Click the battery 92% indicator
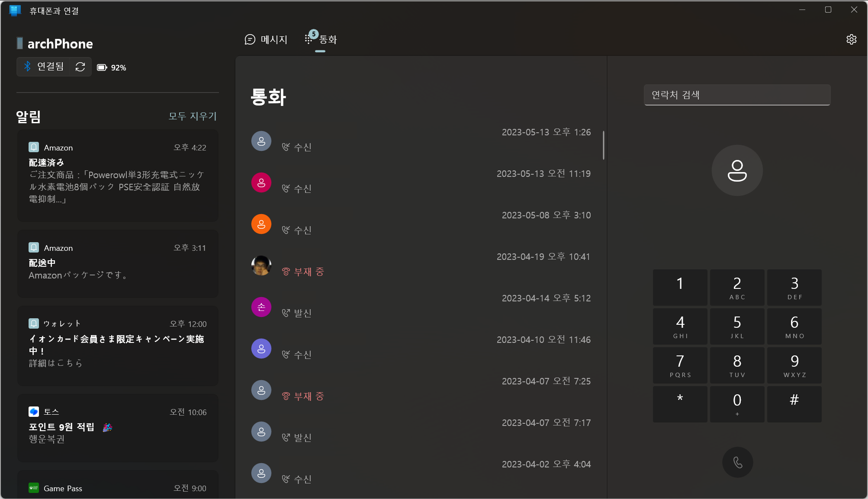 (x=112, y=67)
